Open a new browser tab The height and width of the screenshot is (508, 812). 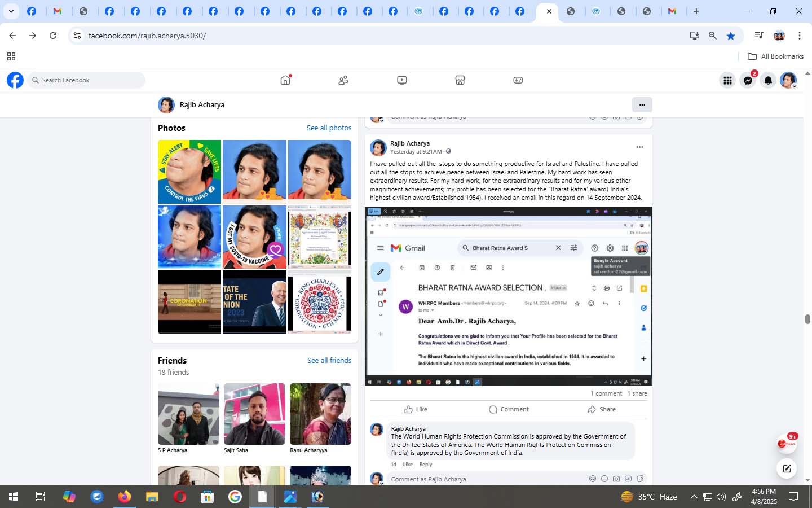point(696,11)
